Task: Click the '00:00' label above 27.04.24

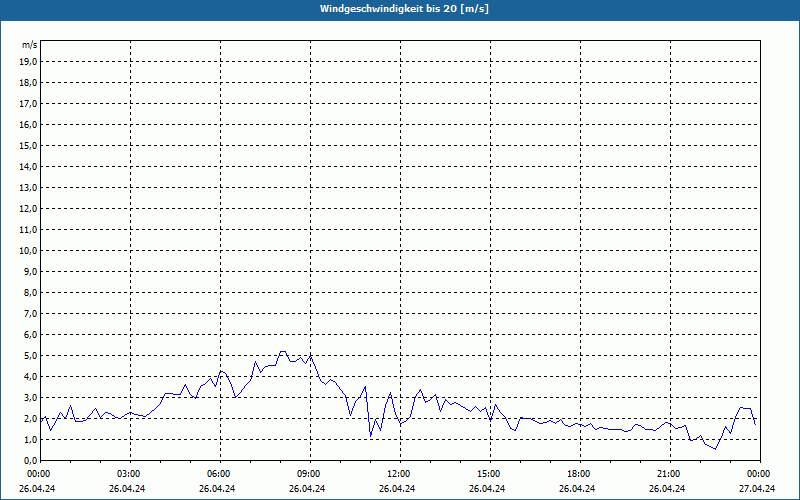Action: (x=760, y=474)
